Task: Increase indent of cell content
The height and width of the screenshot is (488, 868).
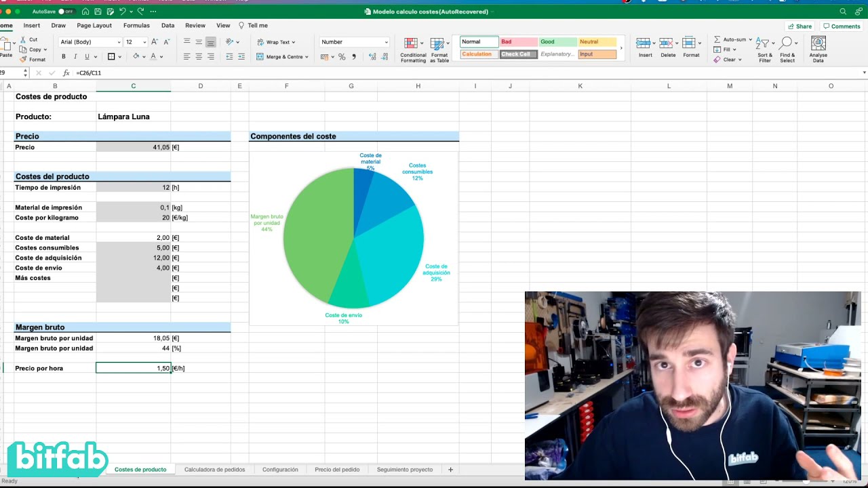Action: tap(241, 57)
